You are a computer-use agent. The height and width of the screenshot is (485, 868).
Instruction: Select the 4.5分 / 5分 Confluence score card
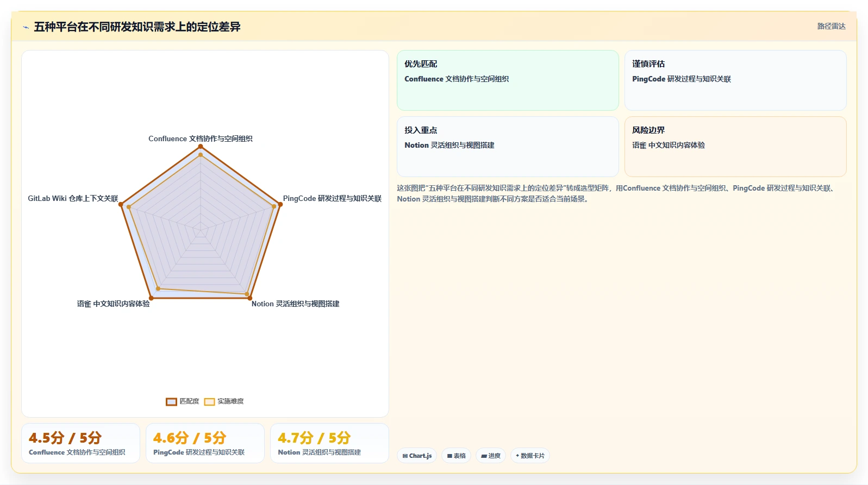[x=80, y=443]
